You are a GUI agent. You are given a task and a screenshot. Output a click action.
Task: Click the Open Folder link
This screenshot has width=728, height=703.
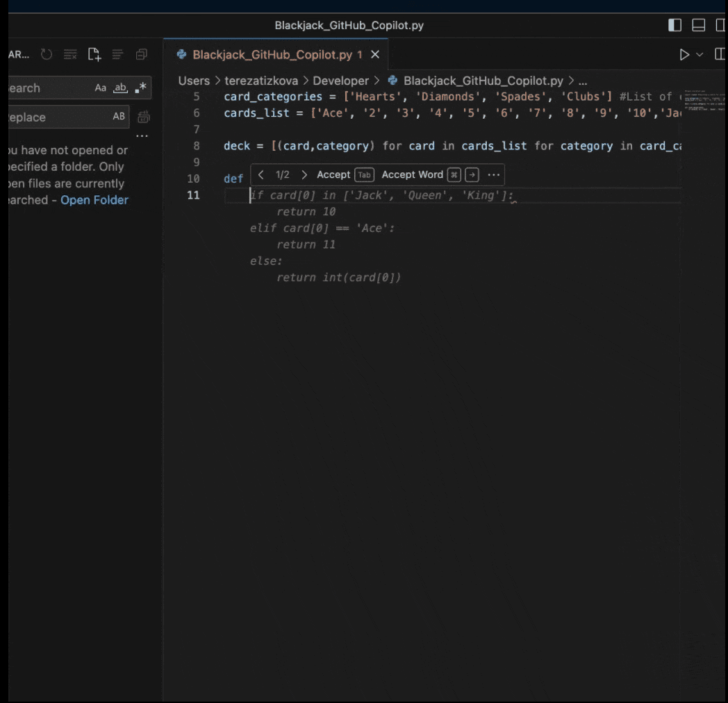(94, 200)
